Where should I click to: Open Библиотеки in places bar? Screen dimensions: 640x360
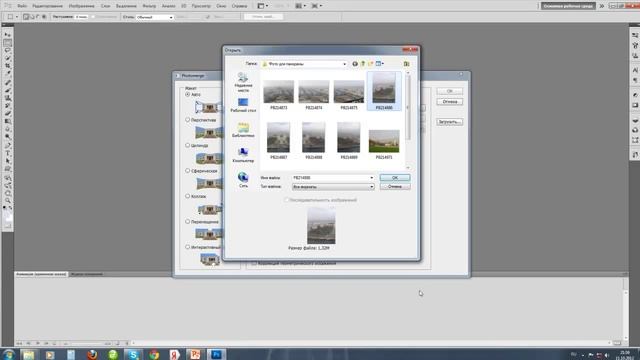(243, 130)
